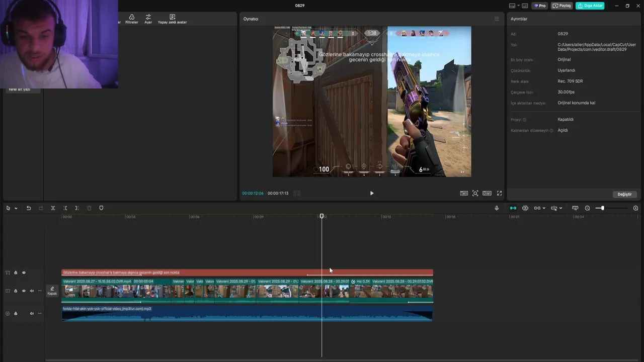The width and height of the screenshot is (644, 362).
Task: Select the Valorant 2025.08.27 video clip
Action: pos(117,291)
